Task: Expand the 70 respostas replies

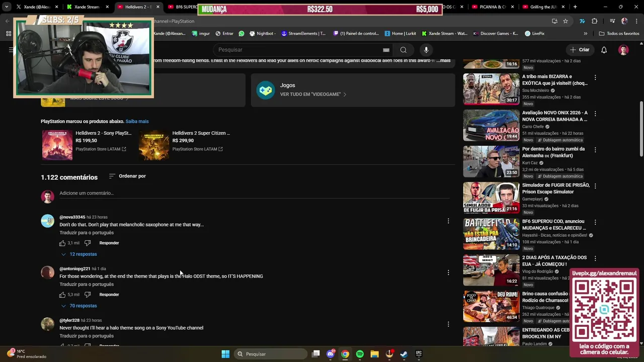Action: [78, 306]
